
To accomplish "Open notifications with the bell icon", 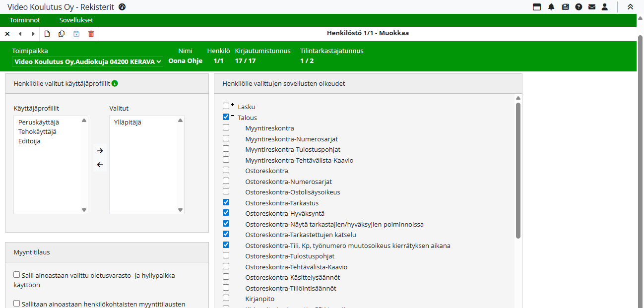I will (x=551, y=7).
